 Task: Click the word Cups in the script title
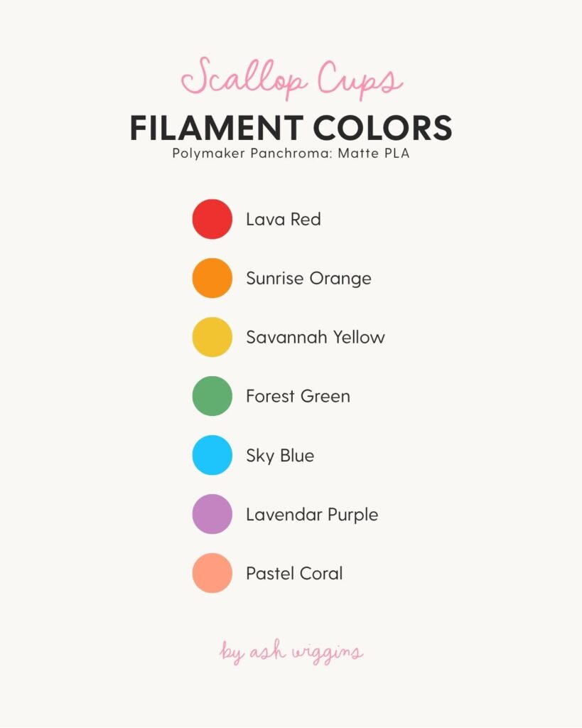[x=360, y=80]
